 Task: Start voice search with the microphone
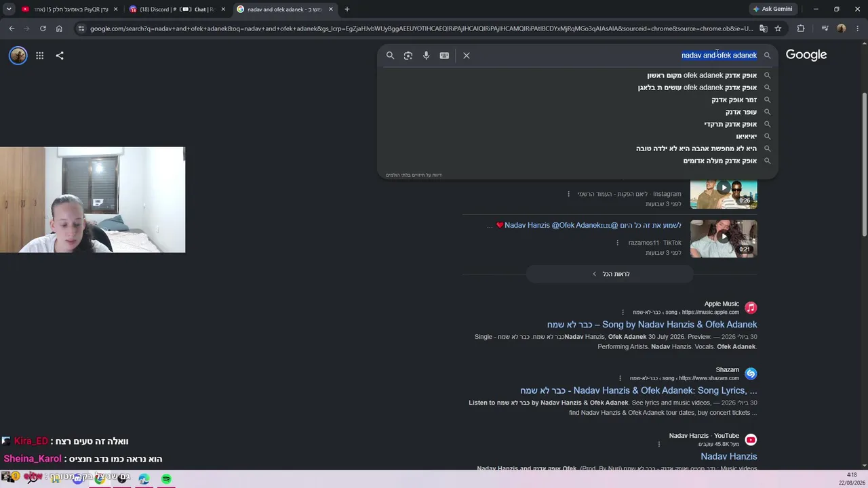point(426,56)
